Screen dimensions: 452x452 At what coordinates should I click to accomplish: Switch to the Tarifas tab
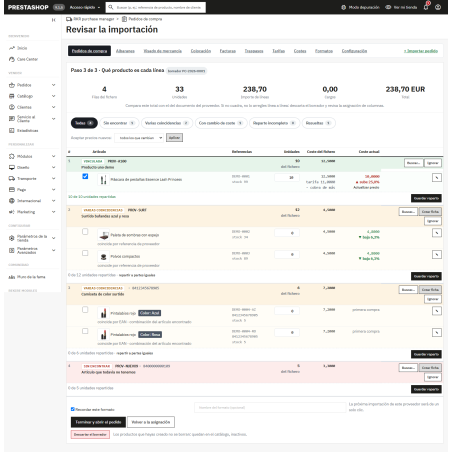click(x=279, y=51)
